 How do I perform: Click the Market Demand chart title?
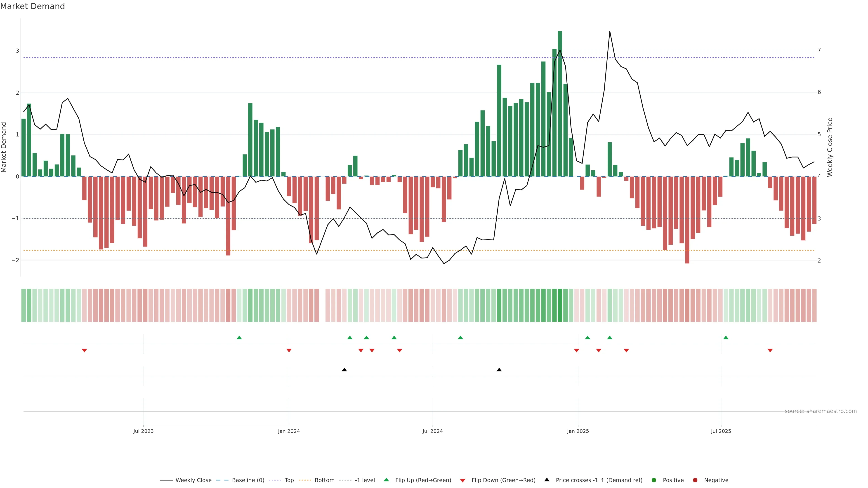[x=32, y=6]
